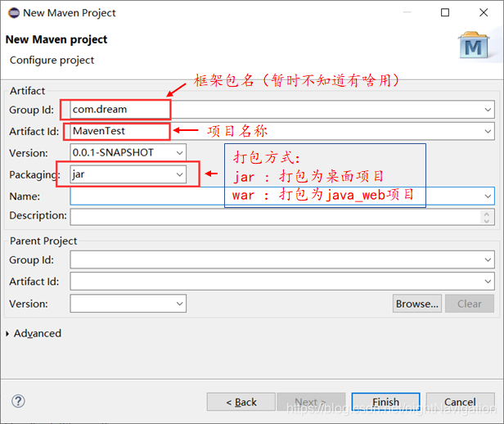Click the Parent Project Group Id input field
The image size is (504, 424).
[282, 259]
